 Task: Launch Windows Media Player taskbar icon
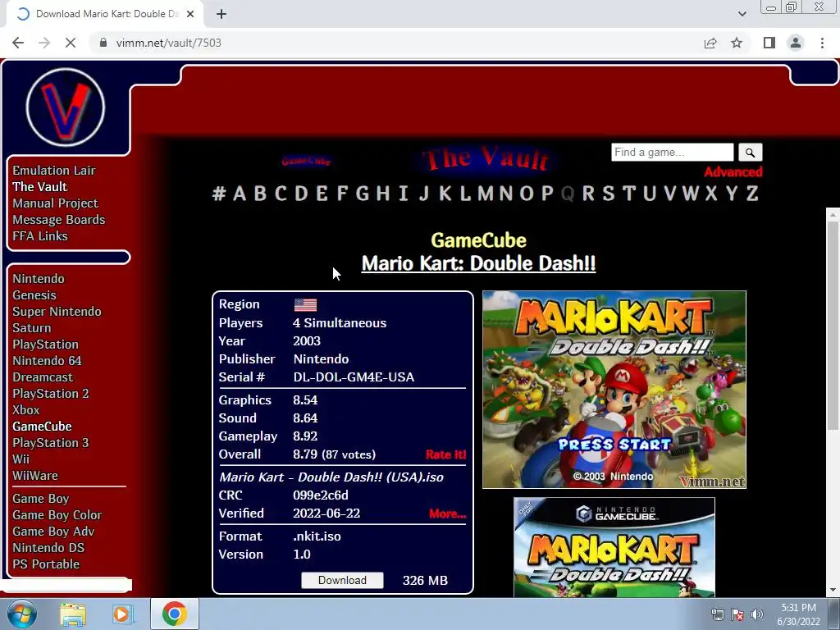122,614
